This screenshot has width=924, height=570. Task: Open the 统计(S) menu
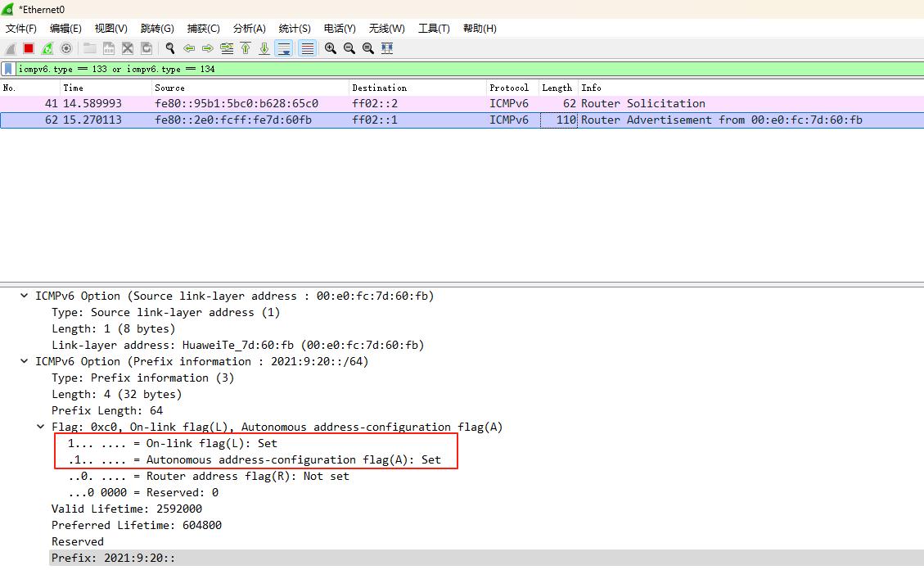pos(295,29)
